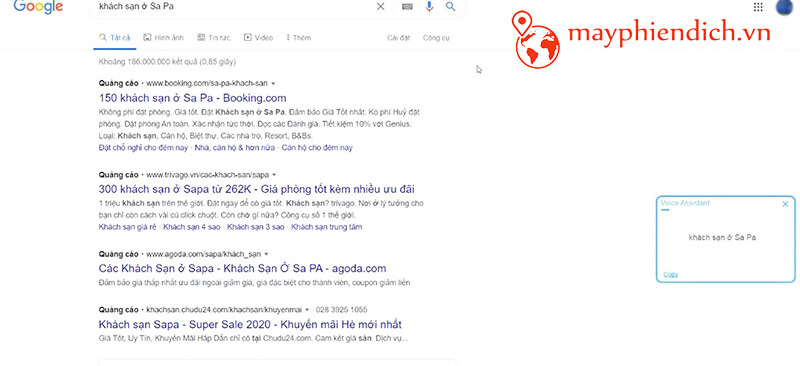Expand dropdown next to trivago.vn URL
Viewport: 800px width, 366px height.
click(x=274, y=175)
